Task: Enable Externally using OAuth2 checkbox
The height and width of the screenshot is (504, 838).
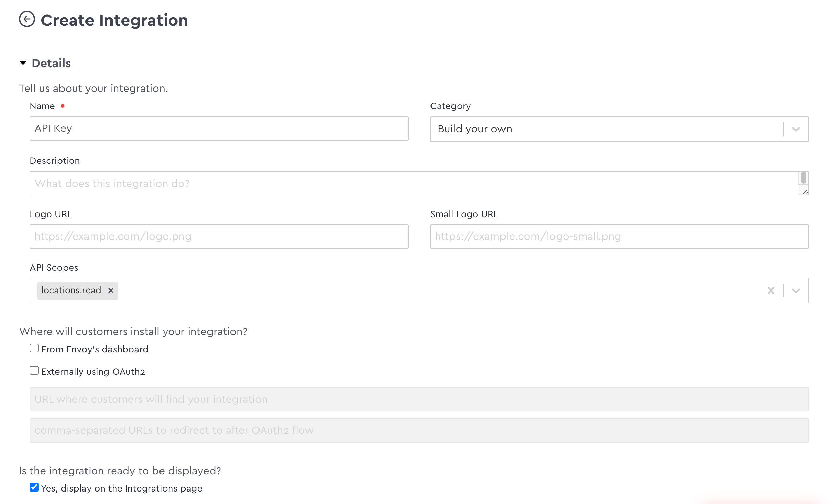Action: click(34, 370)
